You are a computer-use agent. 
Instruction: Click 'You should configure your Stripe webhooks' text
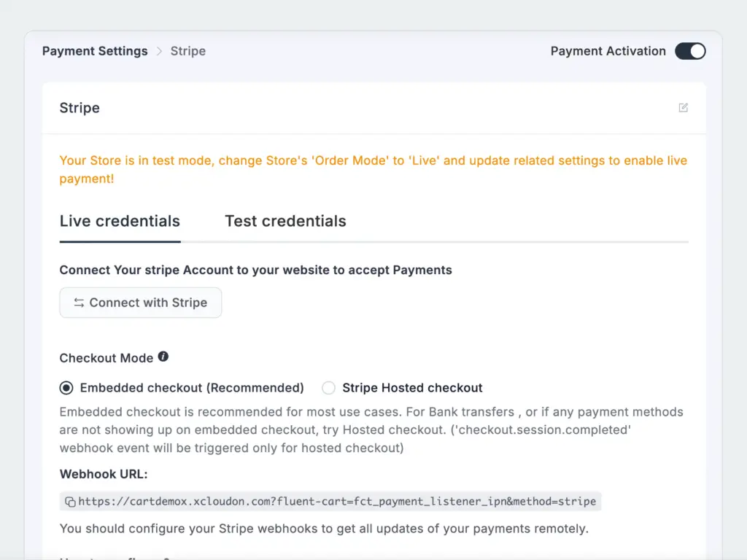(x=324, y=529)
